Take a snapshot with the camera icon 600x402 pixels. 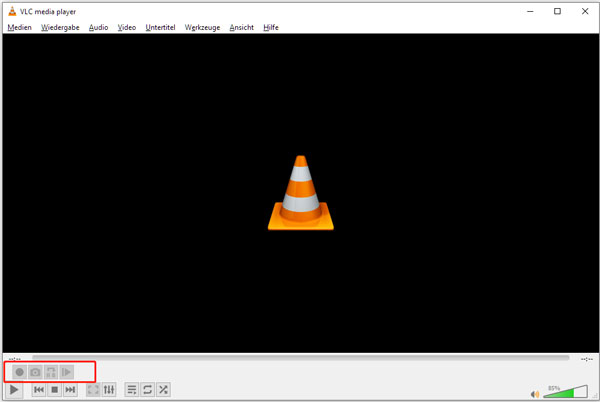[35, 372]
